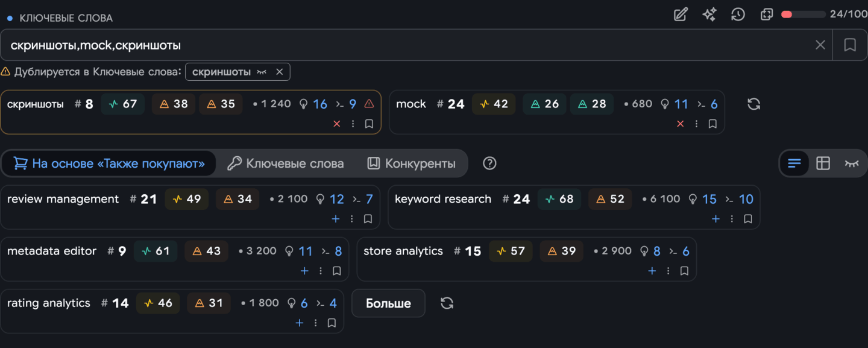The image size is (868, 348).
Task: Click popularity badge 61 for metadata editor
Action: (156, 251)
